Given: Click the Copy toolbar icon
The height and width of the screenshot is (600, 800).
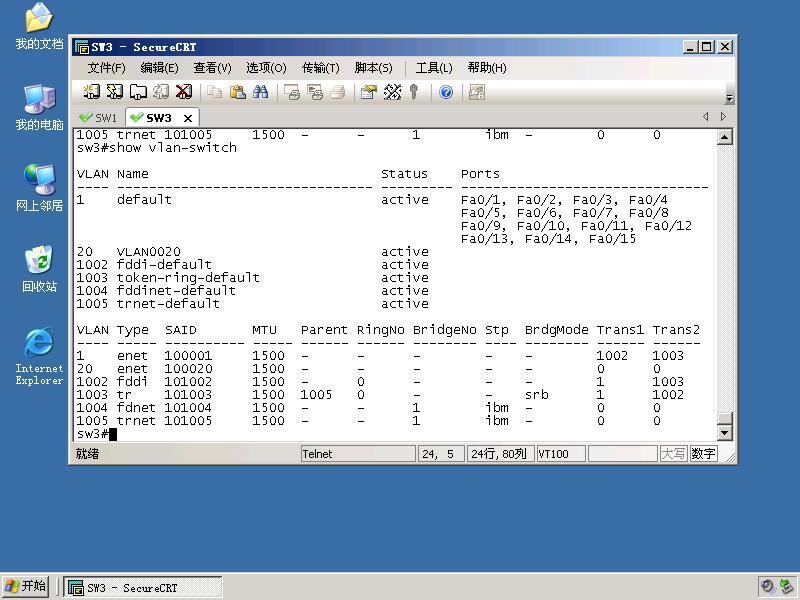Looking at the screenshot, I should tap(214, 92).
